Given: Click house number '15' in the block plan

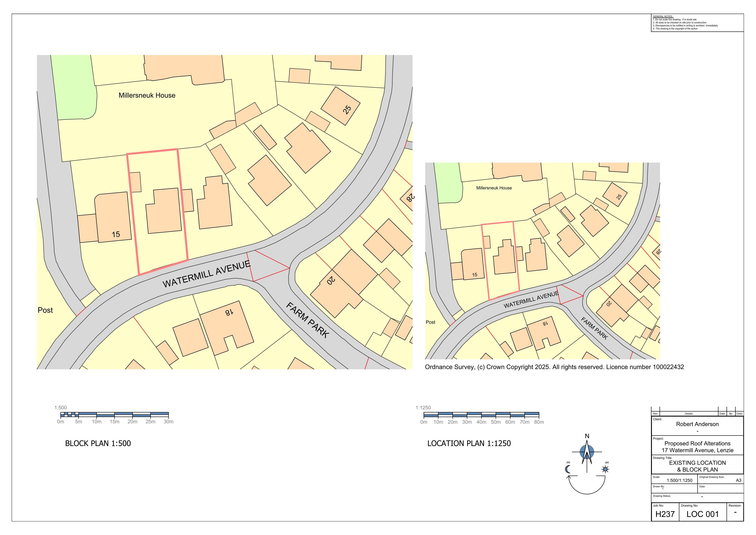Looking at the screenshot, I should tap(116, 234).
